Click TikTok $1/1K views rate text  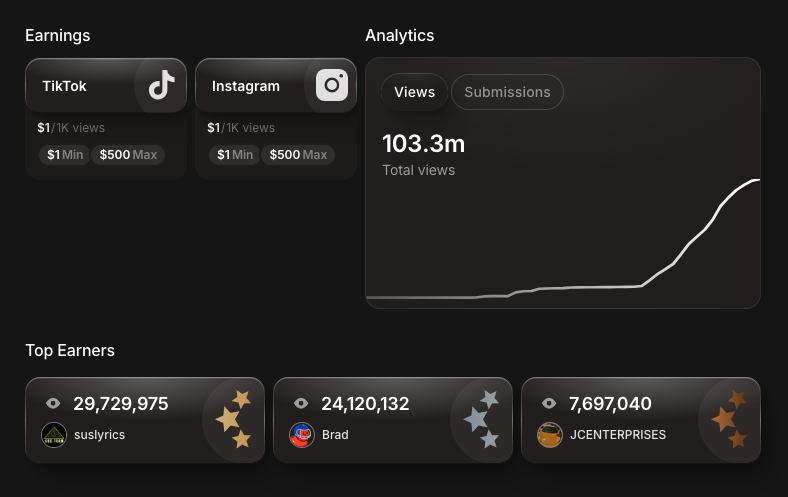pyautogui.click(x=71, y=128)
